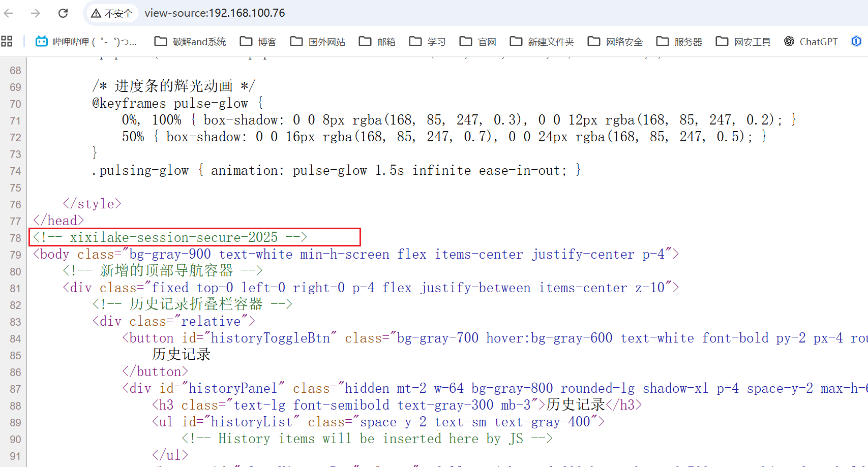Open the 学习 bookmark folder
Viewport: 868px width, 467px height.
[428, 42]
